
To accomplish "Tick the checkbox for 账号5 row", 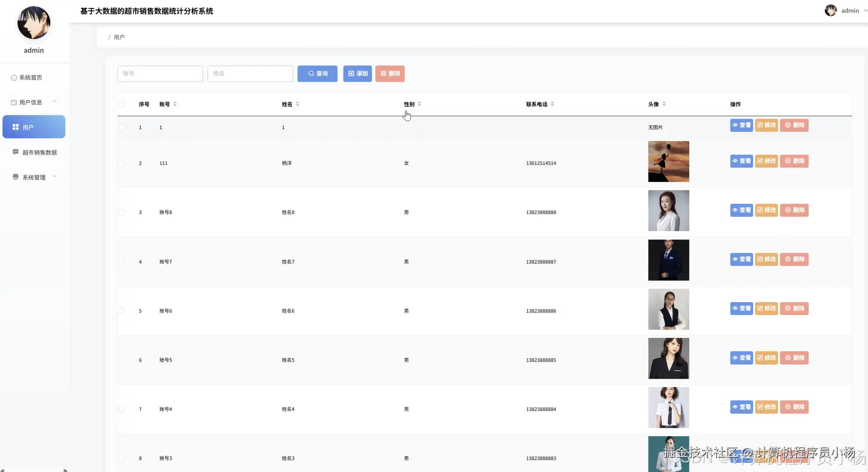I will point(121,360).
